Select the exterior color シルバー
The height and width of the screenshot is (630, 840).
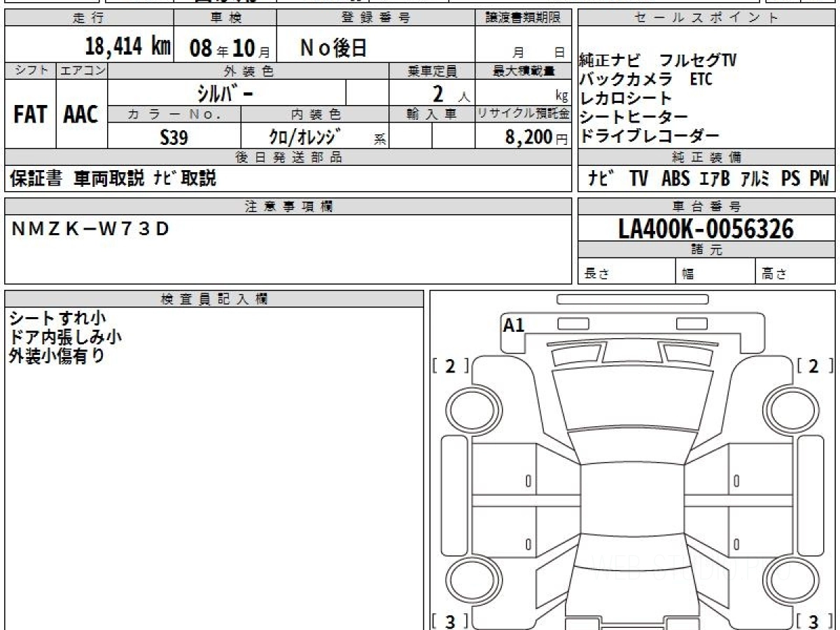(225, 92)
